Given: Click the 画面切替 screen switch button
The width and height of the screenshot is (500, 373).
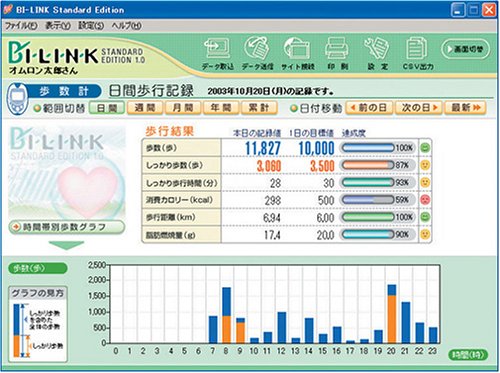Looking at the screenshot, I should (466, 49).
